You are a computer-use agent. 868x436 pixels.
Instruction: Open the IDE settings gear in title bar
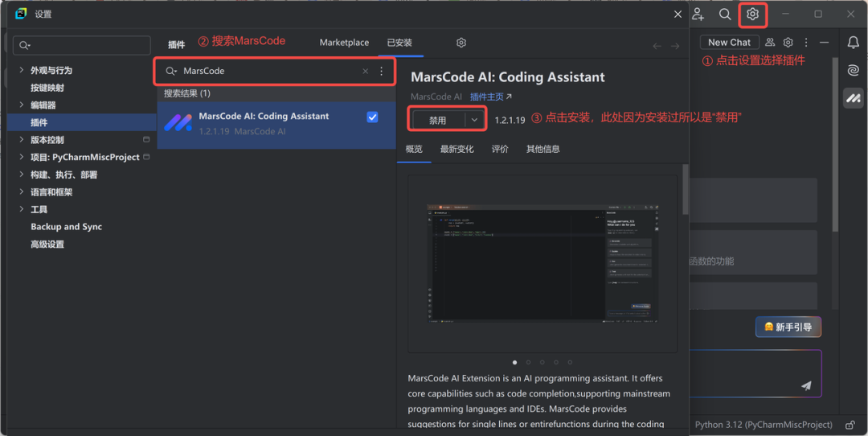[x=752, y=14]
